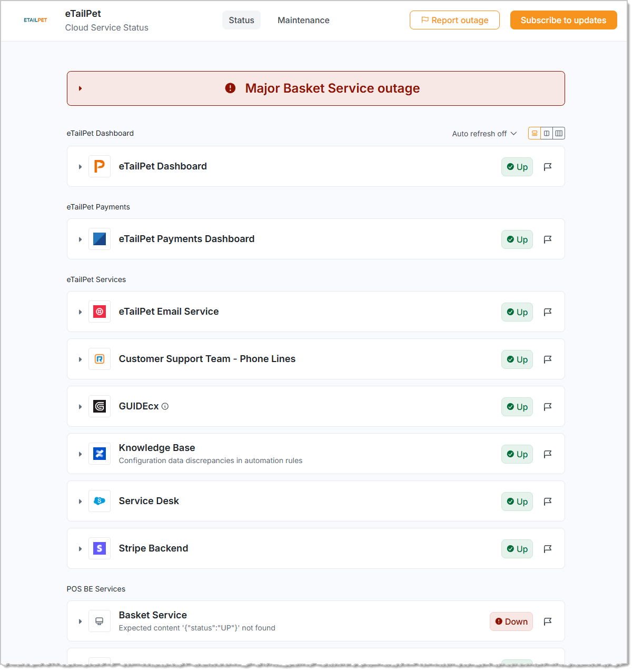Click the Service Desk cloud icon
Viewport: 633px width, 672px height.
(100, 501)
